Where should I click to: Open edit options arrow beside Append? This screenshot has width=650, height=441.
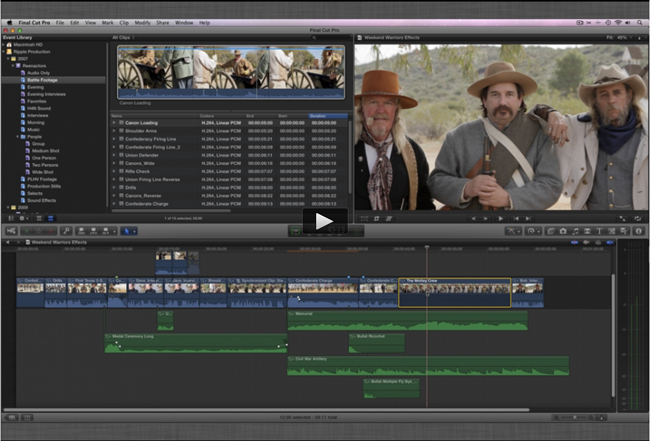[x=114, y=231]
